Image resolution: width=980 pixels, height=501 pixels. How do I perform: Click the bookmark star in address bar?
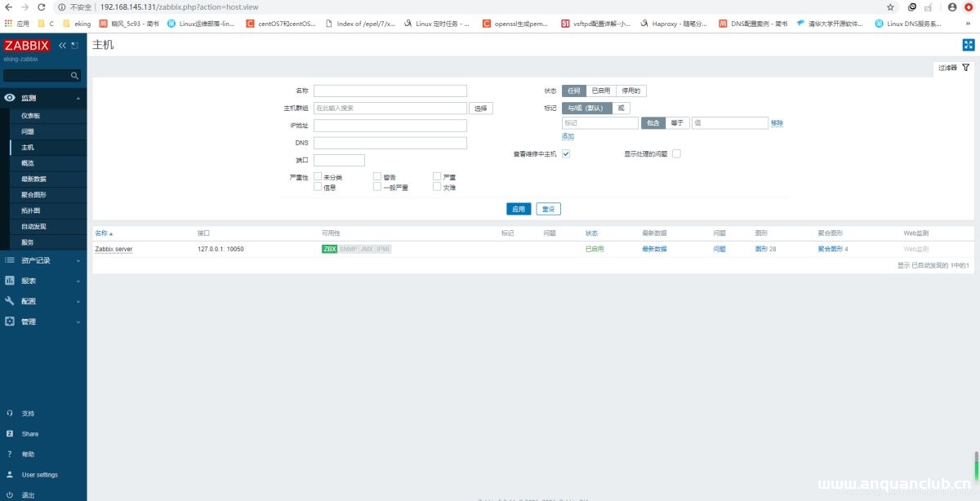click(891, 7)
